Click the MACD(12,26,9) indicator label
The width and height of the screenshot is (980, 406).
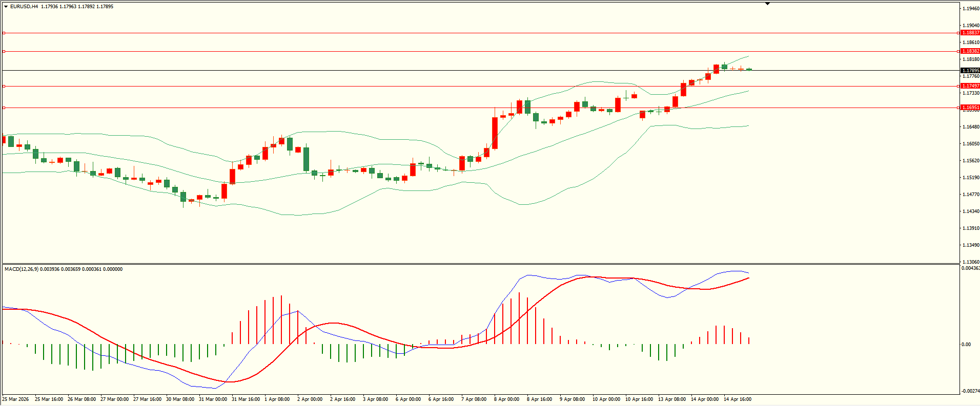(x=21, y=269)
